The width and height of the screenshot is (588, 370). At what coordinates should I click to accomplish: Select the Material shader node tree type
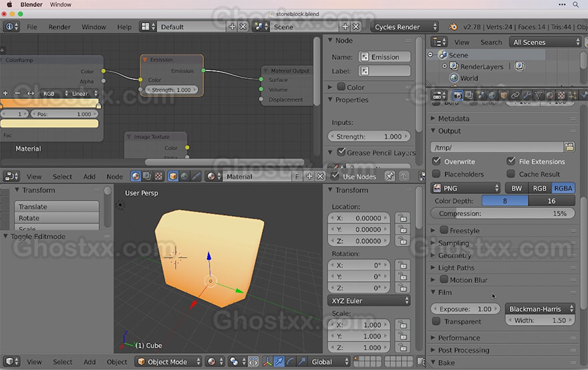click(136, 176)
